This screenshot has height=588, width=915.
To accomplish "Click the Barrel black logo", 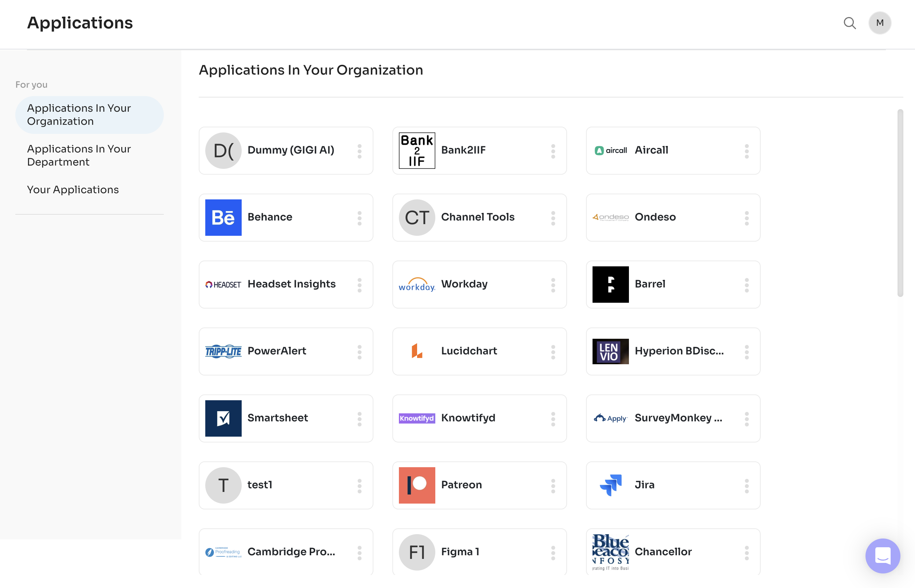I will tap(610, 285).
